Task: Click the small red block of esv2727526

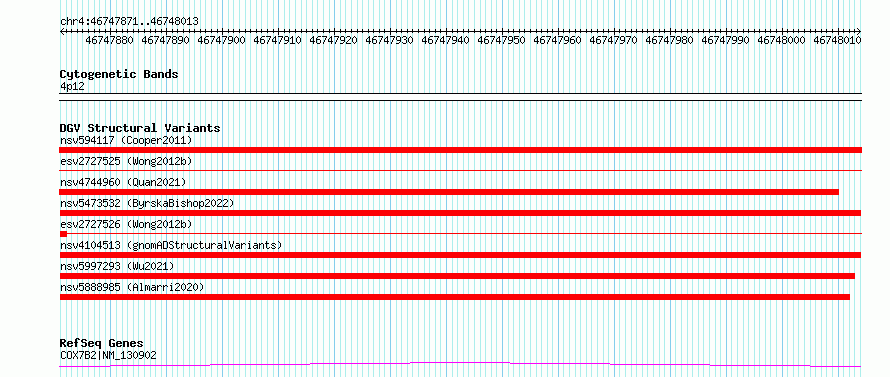Action: click(64, 234)
